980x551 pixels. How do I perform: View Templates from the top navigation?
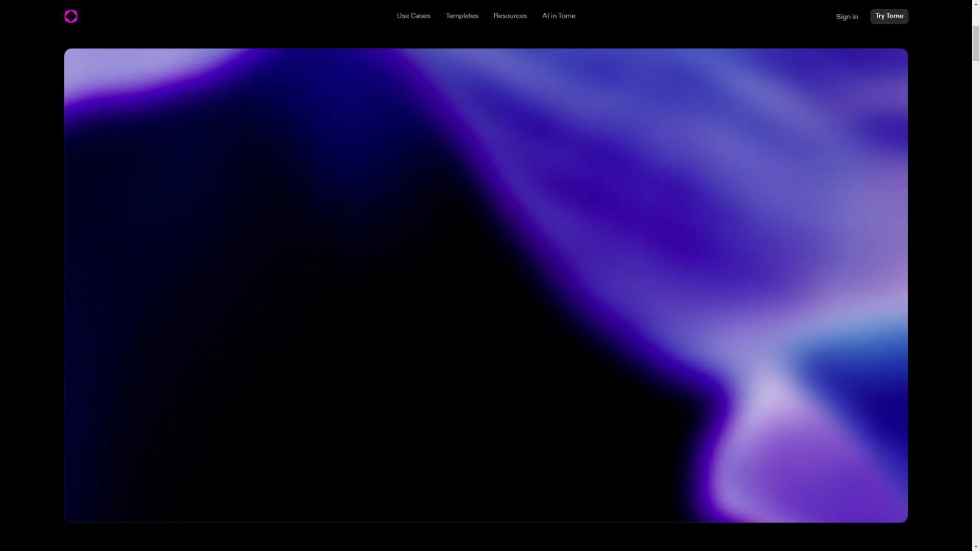coord(462,15)
